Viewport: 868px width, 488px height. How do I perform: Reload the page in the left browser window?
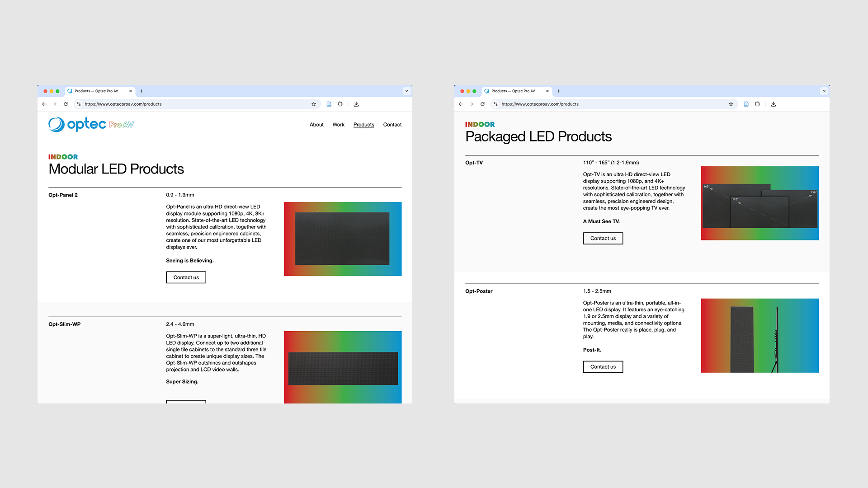coord(66,104)
